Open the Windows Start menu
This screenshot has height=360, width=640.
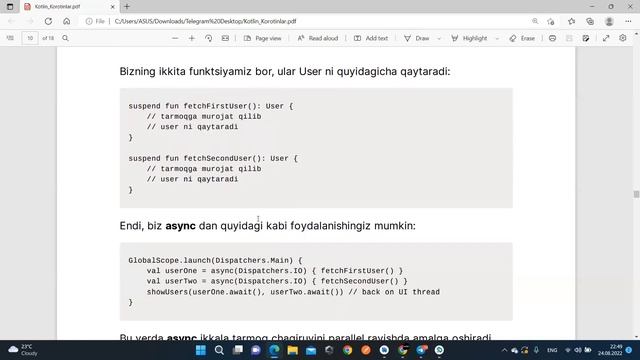(x=201, y=350)
